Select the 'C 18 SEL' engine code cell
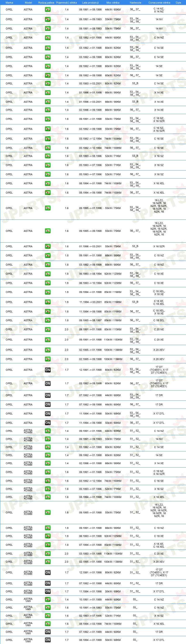Image resolution: width=186 pixels, height=644 pixels. pos(159,321)
